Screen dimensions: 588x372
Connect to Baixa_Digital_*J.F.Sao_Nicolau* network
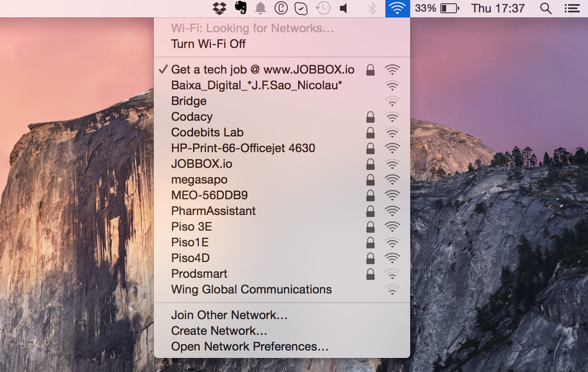click(x=281, y=86)
